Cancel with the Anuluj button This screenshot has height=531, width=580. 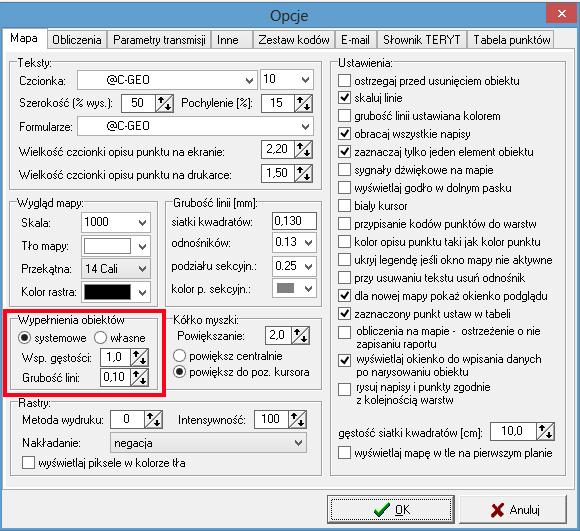513,510
